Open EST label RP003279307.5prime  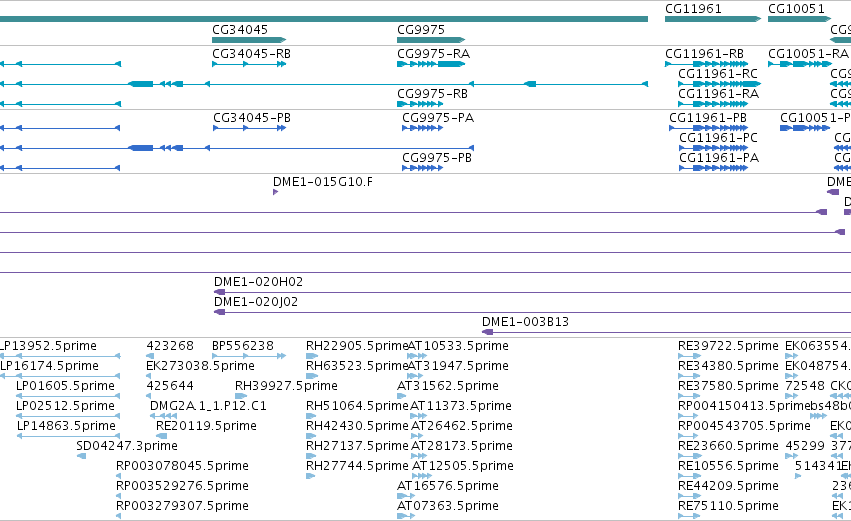(182, 506)
